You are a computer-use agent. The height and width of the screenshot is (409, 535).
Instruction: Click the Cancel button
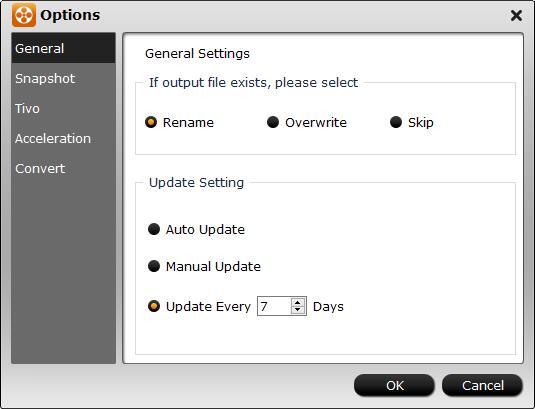(482, 385)
